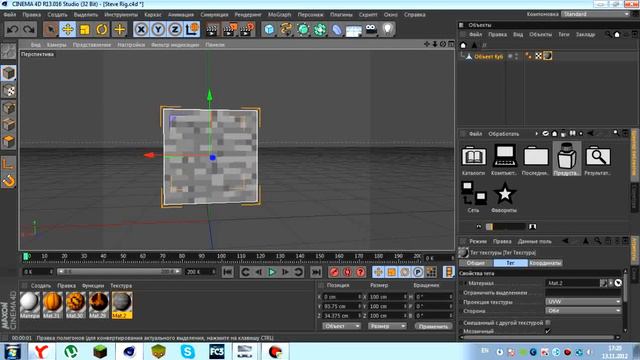This screenshot has width=640, height=360.
Task: Select the texture mode checkered cube icon
Action: pyautogui.click(x=9, y=90)
